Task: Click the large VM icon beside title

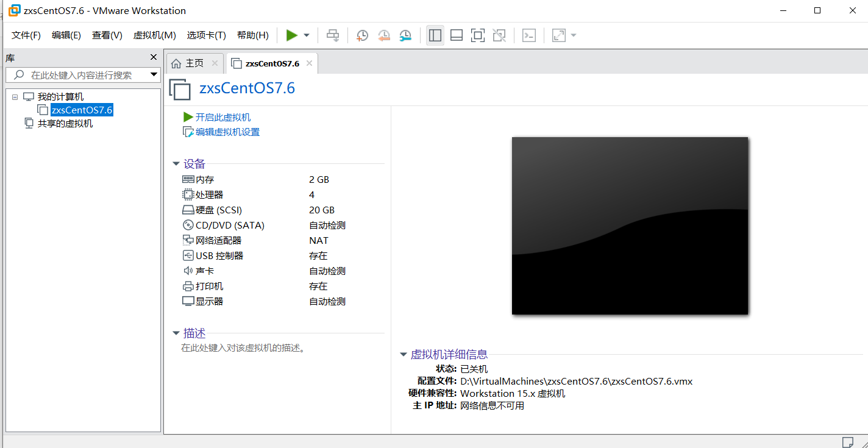Action: point(180,89)
